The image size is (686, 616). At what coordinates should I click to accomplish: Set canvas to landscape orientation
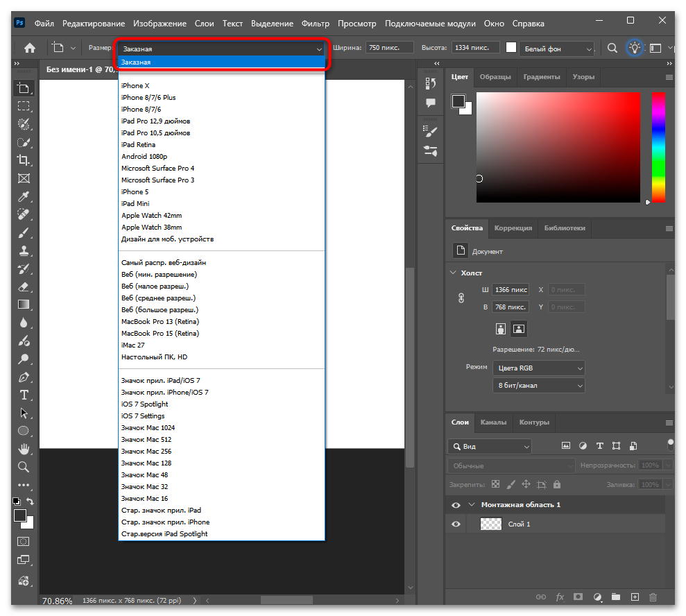coord(519,328)
